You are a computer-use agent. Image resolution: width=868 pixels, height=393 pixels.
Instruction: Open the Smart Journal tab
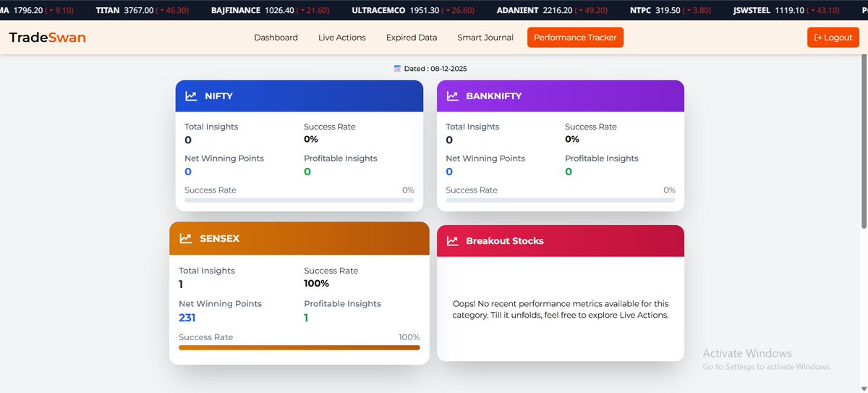pyautogui.click(x=485, y=38)
